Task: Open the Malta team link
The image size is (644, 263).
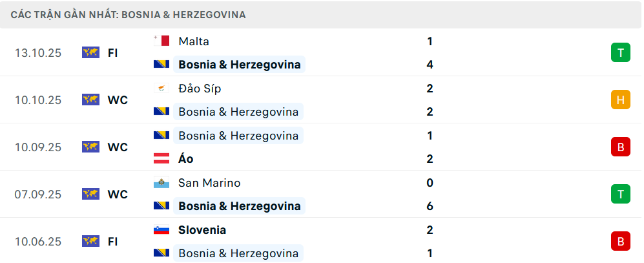Action: click(194, 41)
